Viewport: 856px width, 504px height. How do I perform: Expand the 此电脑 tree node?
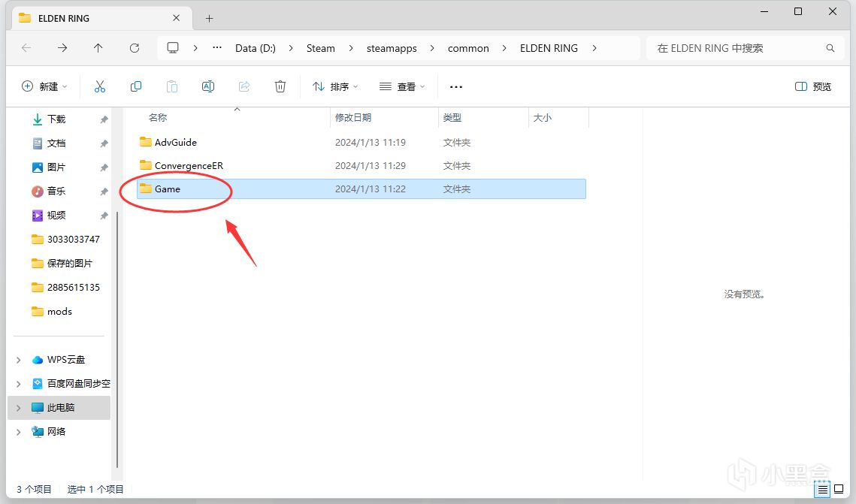pos(19,408)
